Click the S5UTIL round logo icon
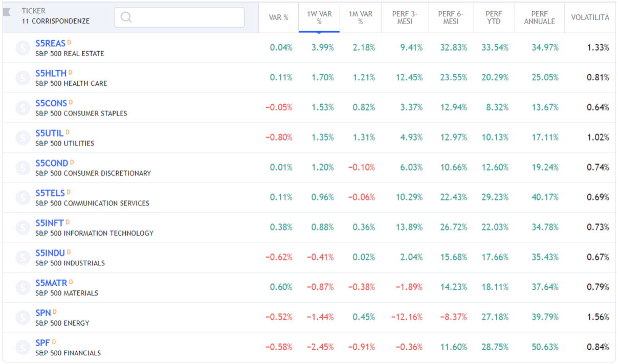618x364 pixels. 23,138
